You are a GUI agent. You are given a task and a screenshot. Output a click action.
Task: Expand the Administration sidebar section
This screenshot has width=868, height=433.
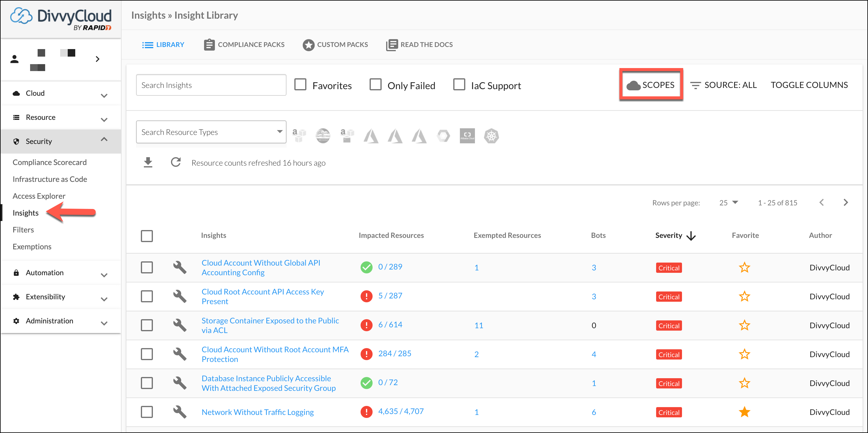[x=61, y=321]
